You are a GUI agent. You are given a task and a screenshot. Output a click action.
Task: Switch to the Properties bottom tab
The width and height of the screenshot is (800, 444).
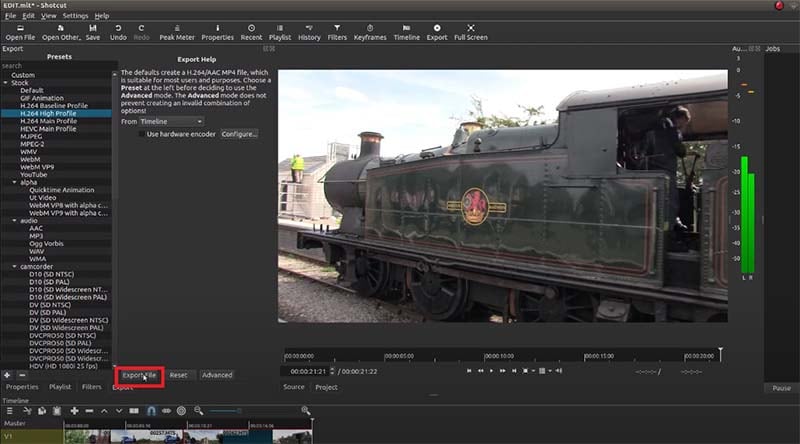point(22,387)
